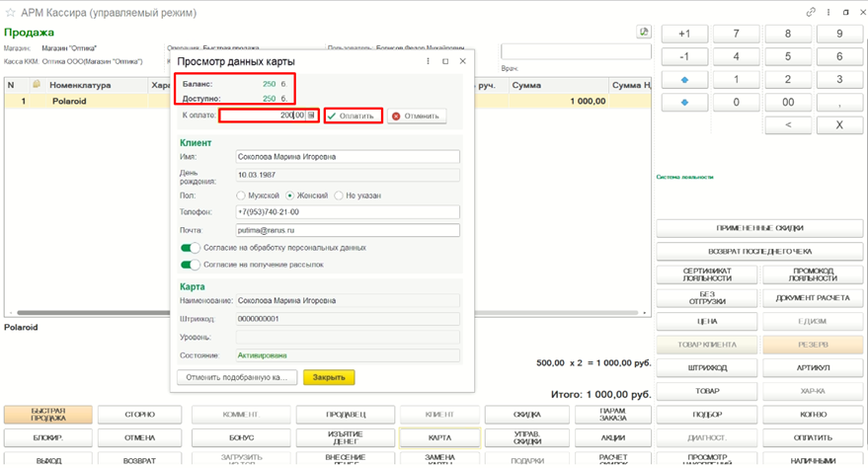Click the Сумма column header
Screen dimensions: 868x468
(557, 85)
